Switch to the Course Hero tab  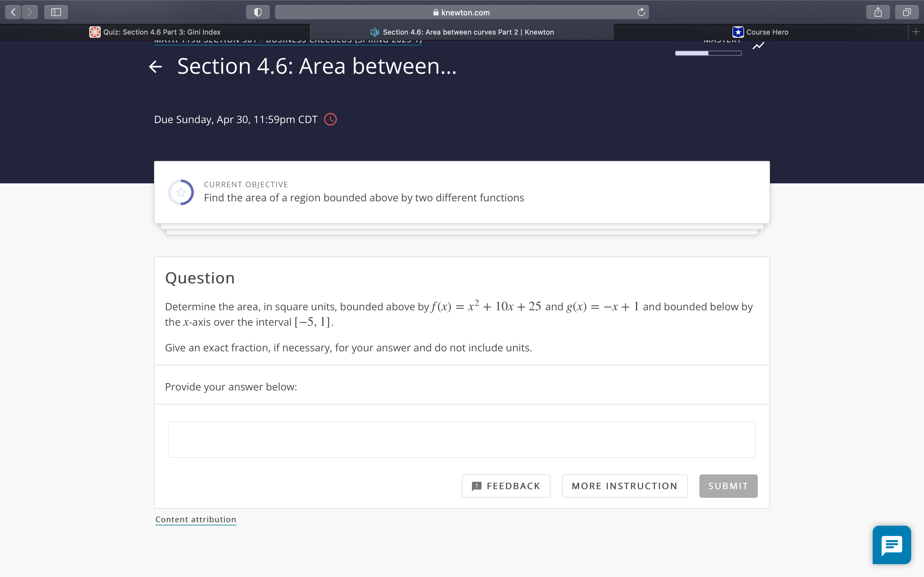tap(761, 32)
